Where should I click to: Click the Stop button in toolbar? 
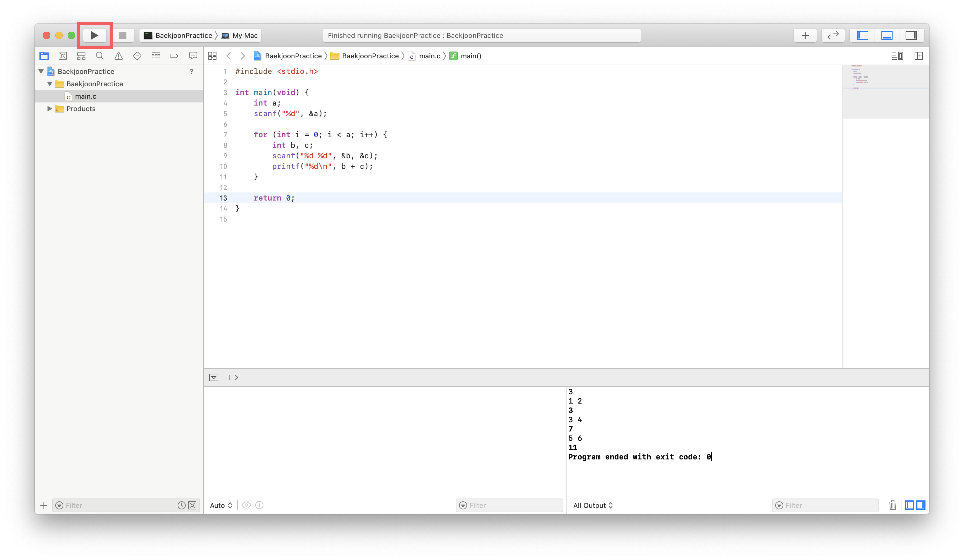pyautogui.click(x=122, y=36)
